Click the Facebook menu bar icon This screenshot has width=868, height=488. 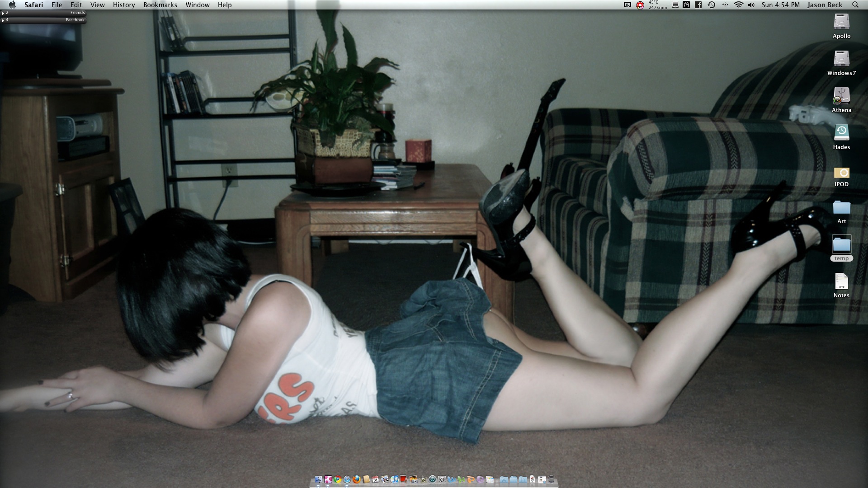pos(698,5)
